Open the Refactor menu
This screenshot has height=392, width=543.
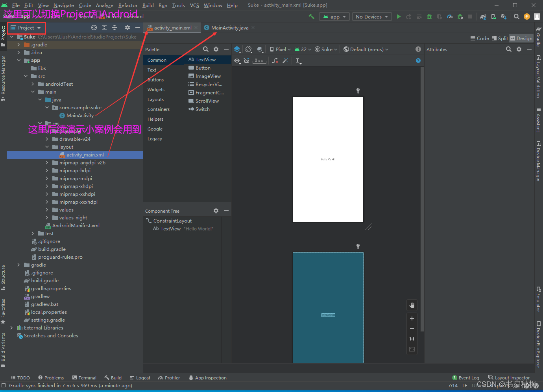[x=128, y=5]
